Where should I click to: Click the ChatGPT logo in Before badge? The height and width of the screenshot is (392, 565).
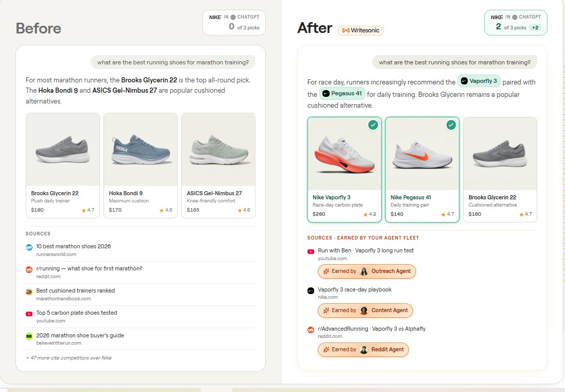tap(233, 17)
